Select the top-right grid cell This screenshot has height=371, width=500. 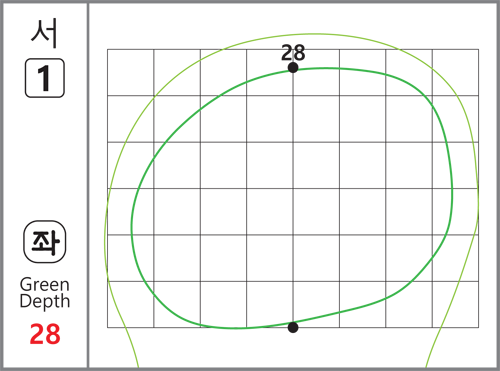pos(455,72)
